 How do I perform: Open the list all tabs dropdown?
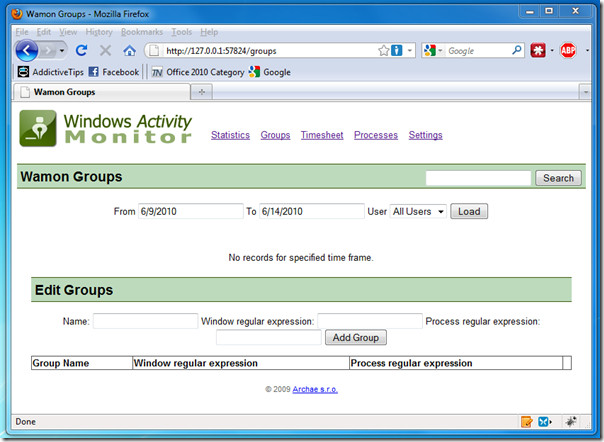[x=586, y=92]
